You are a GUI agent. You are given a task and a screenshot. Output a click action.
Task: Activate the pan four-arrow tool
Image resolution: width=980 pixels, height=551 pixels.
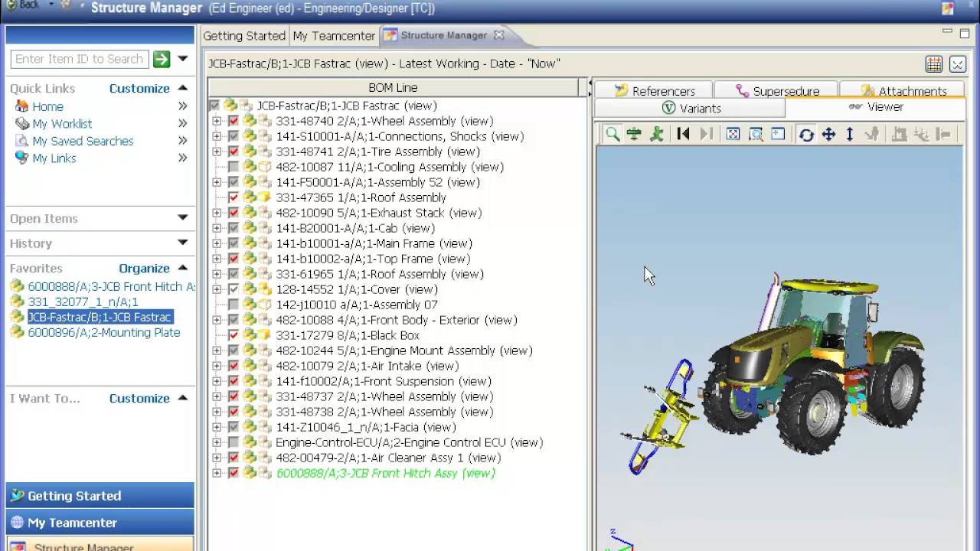pyautogui.click(x=828, y=135)
